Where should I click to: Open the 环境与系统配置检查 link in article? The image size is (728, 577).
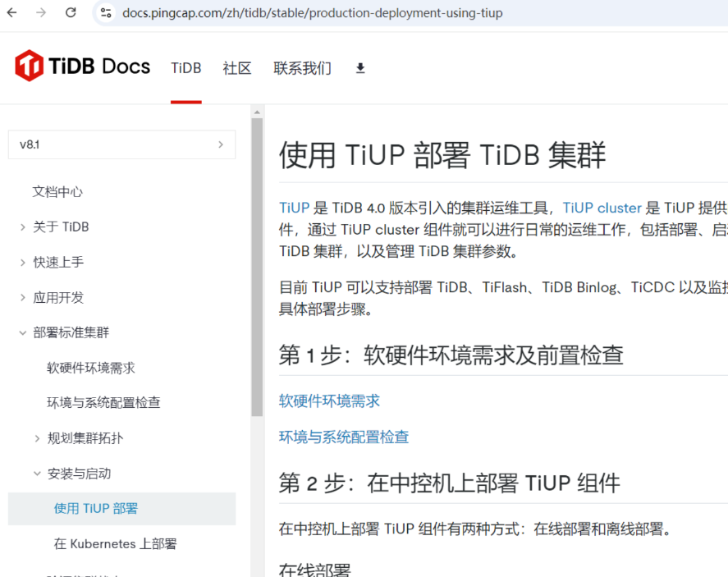click(x=344, y=437)
